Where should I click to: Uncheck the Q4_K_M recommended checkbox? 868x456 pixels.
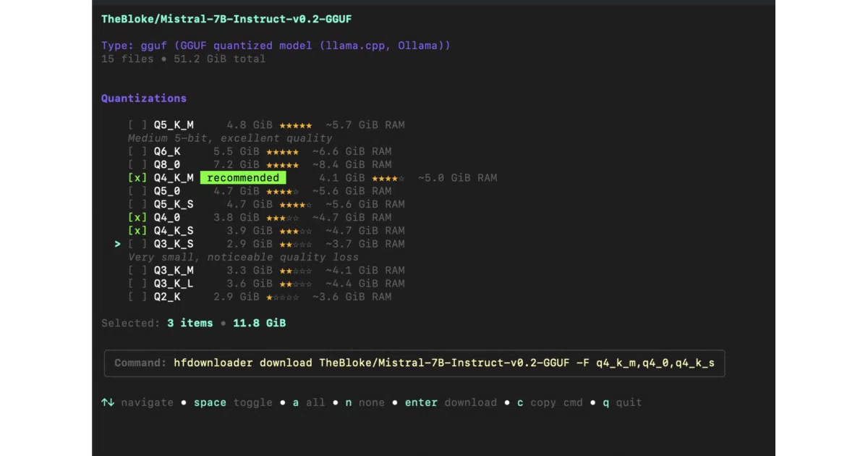[137, 178]
